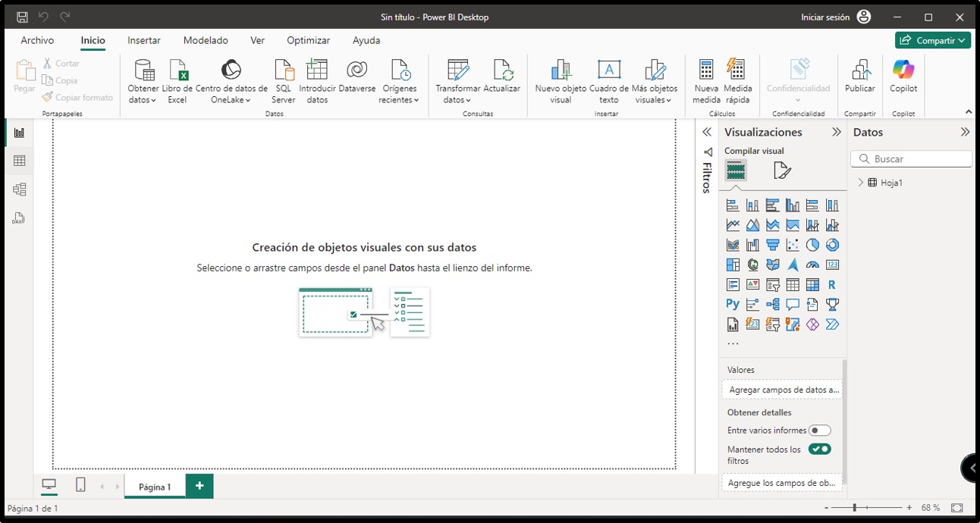Expand Orígenes recientes dropdown
980x523 pixels.
tap(400, 81)
